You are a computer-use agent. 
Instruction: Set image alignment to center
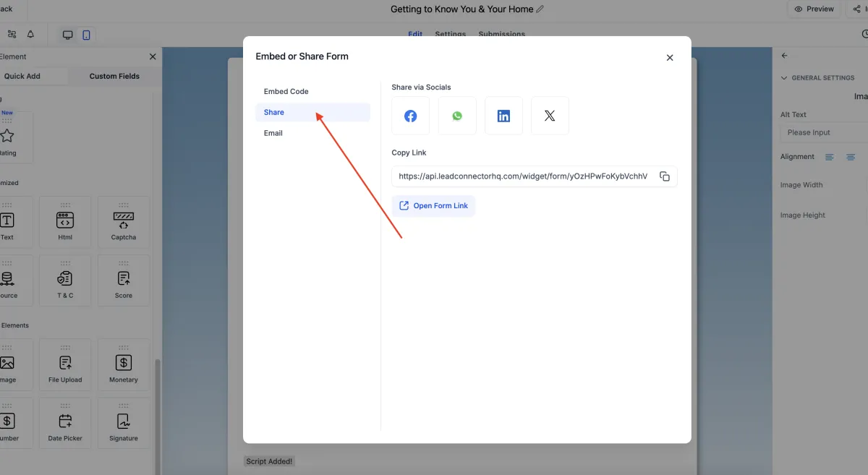coord(851,157)
